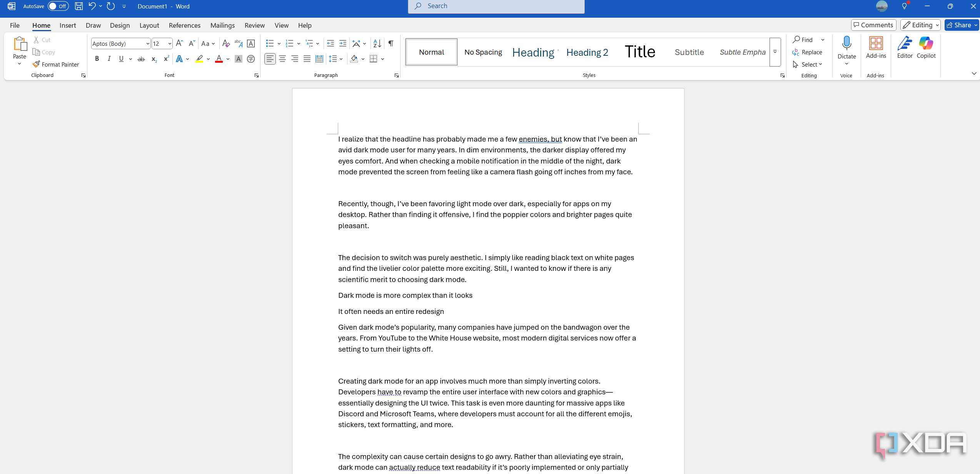The height and width of the screenshot is (474, 980).
Task: Toggle justify alignment
Action: coord(307,59)
